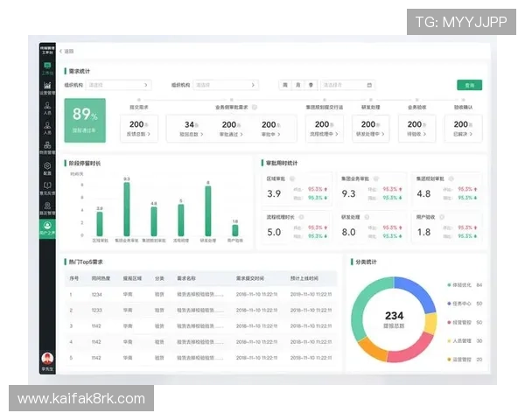Open the 物资管理 sidebar icon
This screenshot has height=420, width=525.
(x=47, y=145)
